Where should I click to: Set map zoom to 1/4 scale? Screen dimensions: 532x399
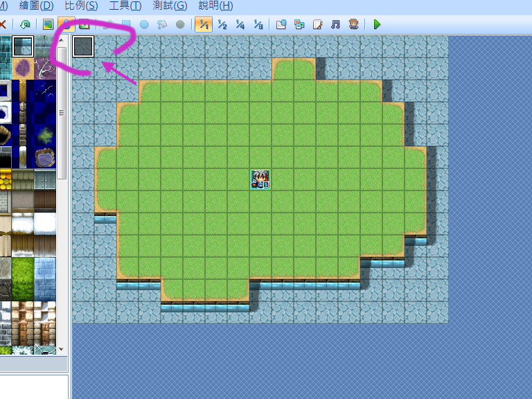click(x=240, y=24)
